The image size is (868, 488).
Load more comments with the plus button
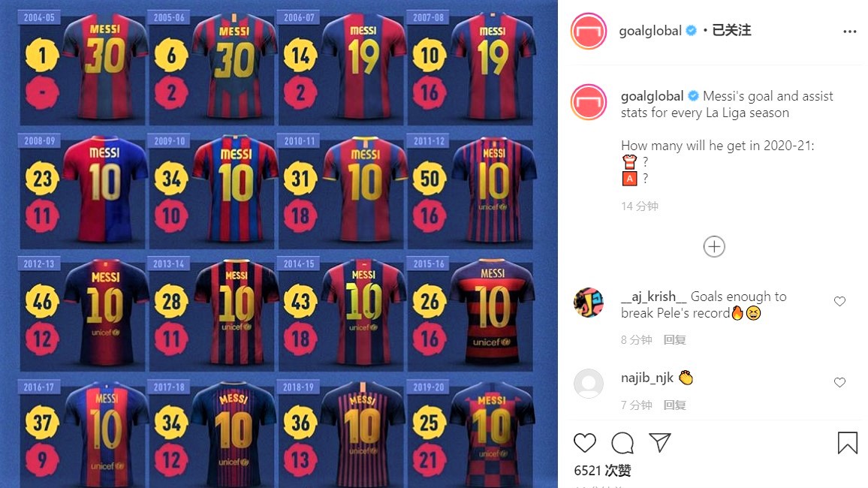click(714, 246)
